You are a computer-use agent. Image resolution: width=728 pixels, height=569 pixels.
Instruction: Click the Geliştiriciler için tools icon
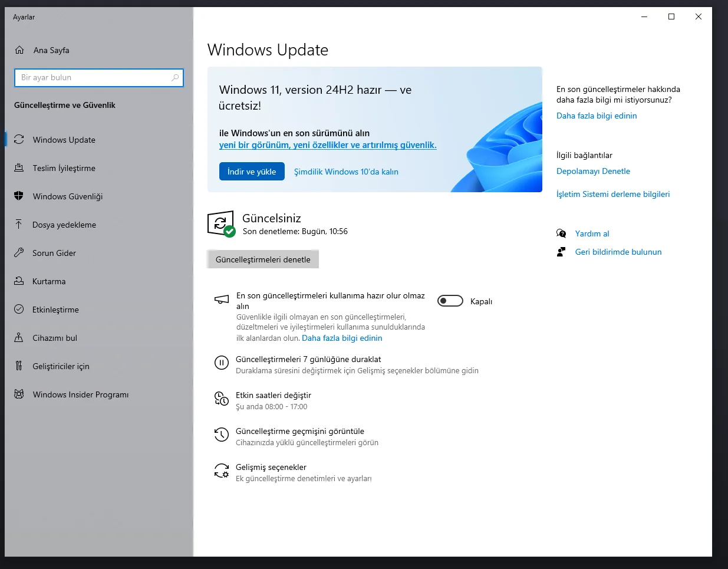coord(19,366)
